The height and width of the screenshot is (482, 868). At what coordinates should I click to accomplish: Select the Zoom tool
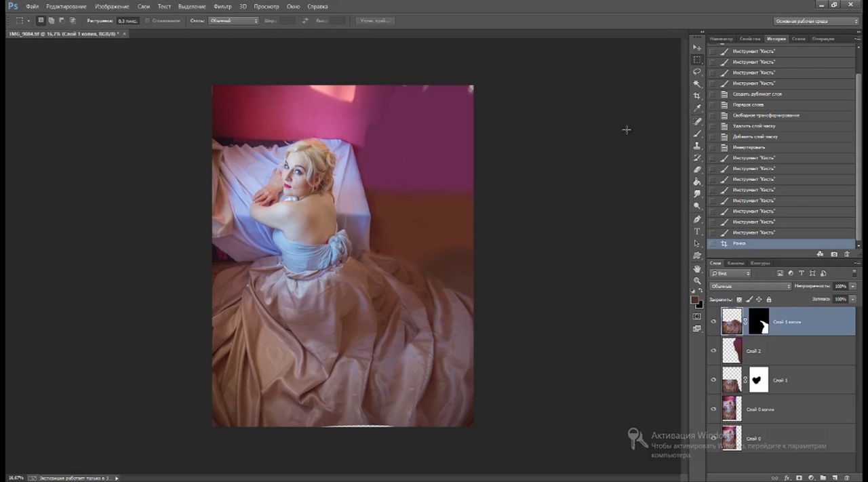tap(697, 281)
